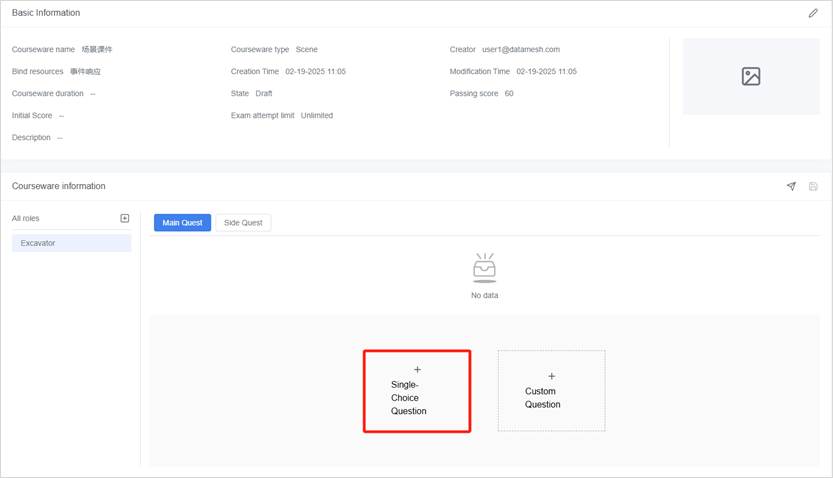Switch to the Main Quest tab
This screenshot has height=478, width=833.
click(182, 223)
